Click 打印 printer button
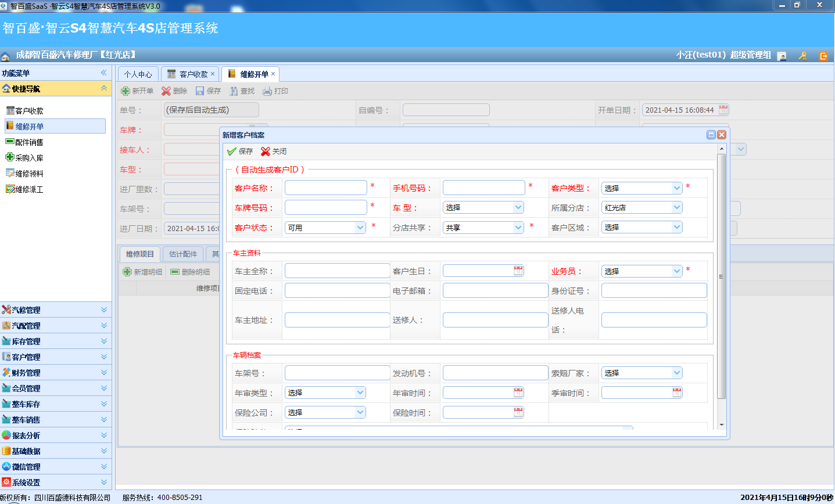The width and height of the screenshot is (835, 504). [275, 91]
